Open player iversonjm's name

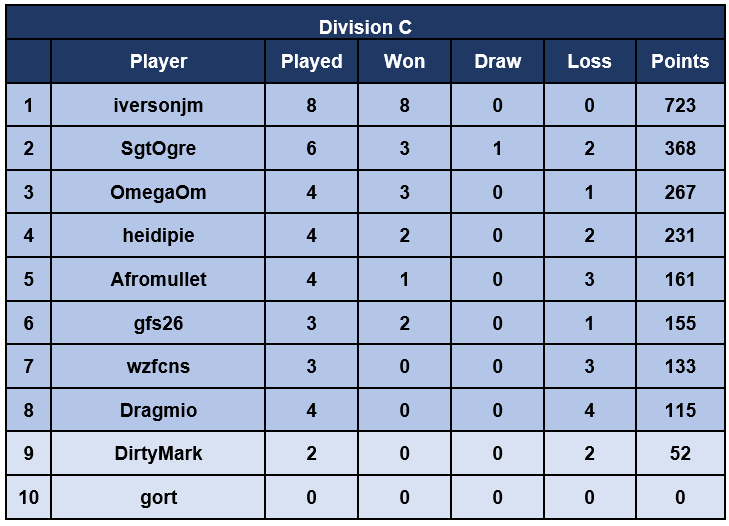click(158, 105)
